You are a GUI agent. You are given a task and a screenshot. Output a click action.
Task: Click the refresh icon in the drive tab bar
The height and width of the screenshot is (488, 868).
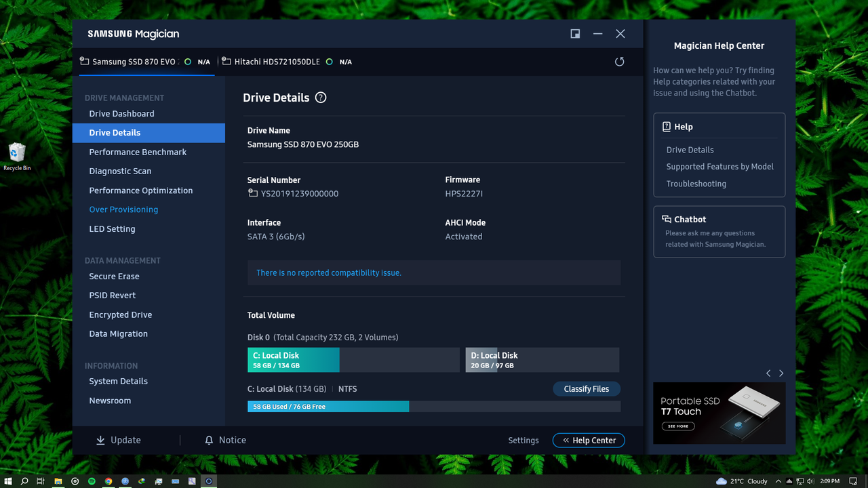point(619,62)
